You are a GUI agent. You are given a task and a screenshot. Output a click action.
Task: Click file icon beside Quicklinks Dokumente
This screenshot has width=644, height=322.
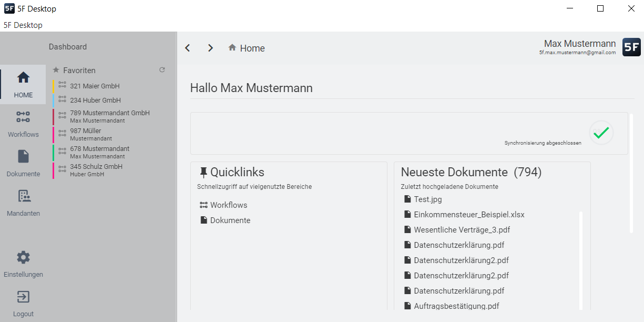click(203, 220)
